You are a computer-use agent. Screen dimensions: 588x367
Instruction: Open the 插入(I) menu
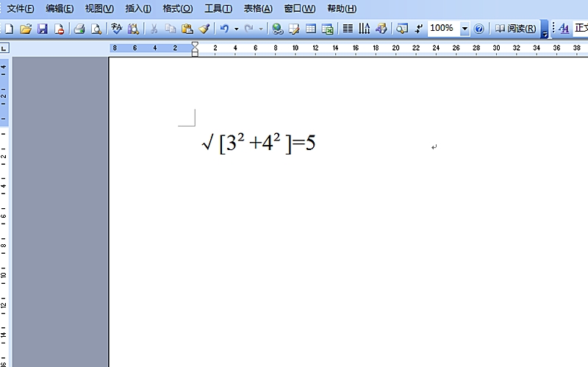[x=138, y=9]
